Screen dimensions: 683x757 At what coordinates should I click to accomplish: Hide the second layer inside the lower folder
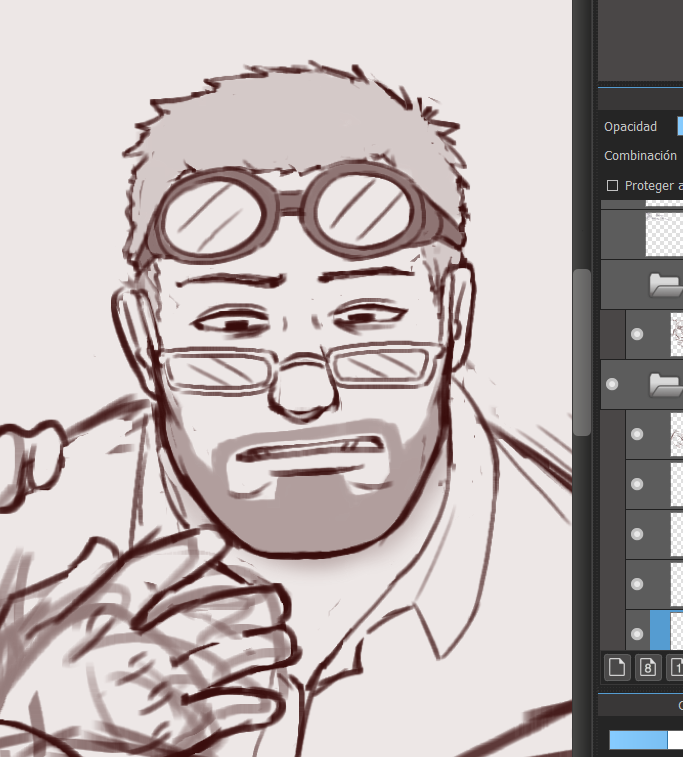[x=637, y=484]
